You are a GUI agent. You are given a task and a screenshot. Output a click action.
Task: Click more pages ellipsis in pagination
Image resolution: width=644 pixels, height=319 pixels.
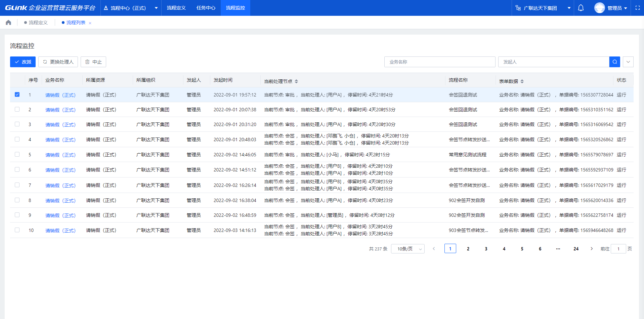coord(558,249)
